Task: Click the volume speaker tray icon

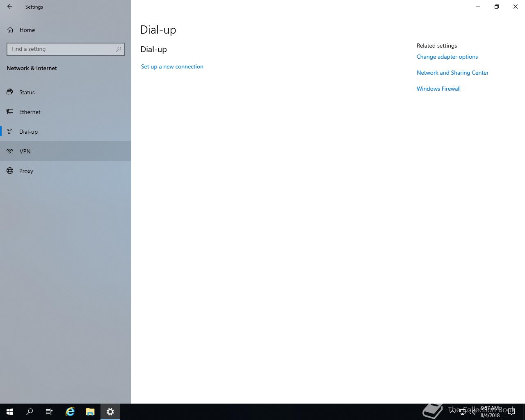Action: point(472,412)
